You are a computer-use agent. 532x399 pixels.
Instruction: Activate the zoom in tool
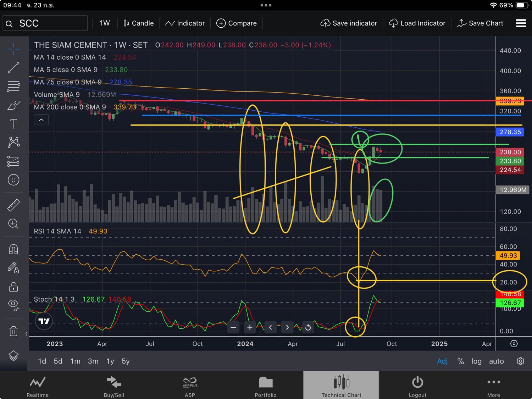(x=13, y=223)
